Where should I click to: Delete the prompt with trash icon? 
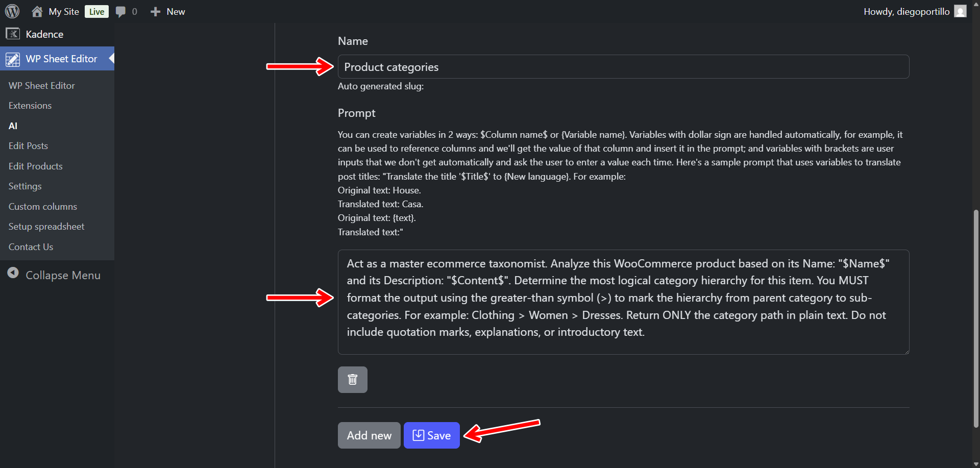pyautogui.click(x=352, y=380)
